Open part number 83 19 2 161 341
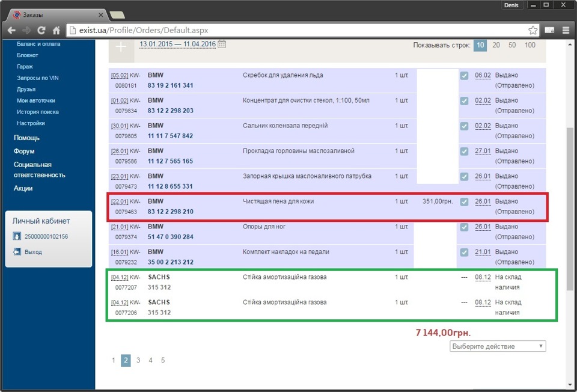The width and height of the screenshot is (577, 392). point(170,85)
